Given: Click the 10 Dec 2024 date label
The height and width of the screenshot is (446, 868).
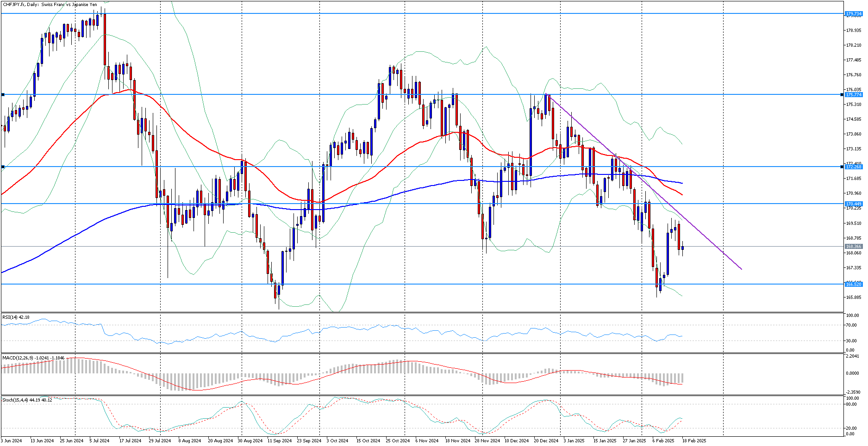Looking at the screenshot, I should click(x=517, y=441).
